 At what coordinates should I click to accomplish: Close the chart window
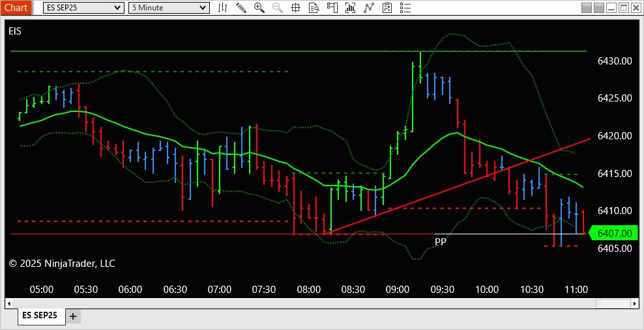click(636, 8)
